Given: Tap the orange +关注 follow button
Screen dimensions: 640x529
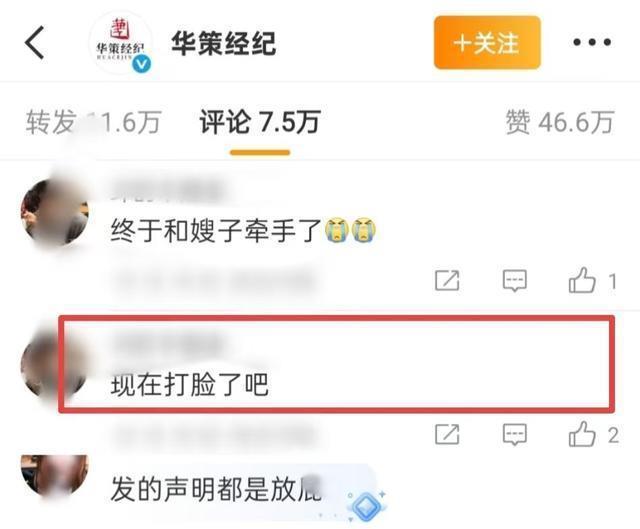Looking at the screenshot, I should pos(487,42).
